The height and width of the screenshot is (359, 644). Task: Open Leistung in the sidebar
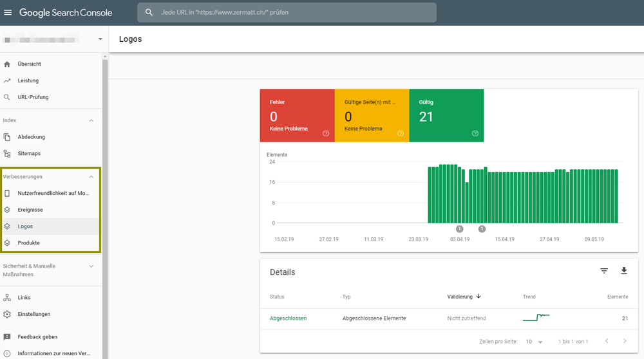pyautogui.click(x=28, y=80)
